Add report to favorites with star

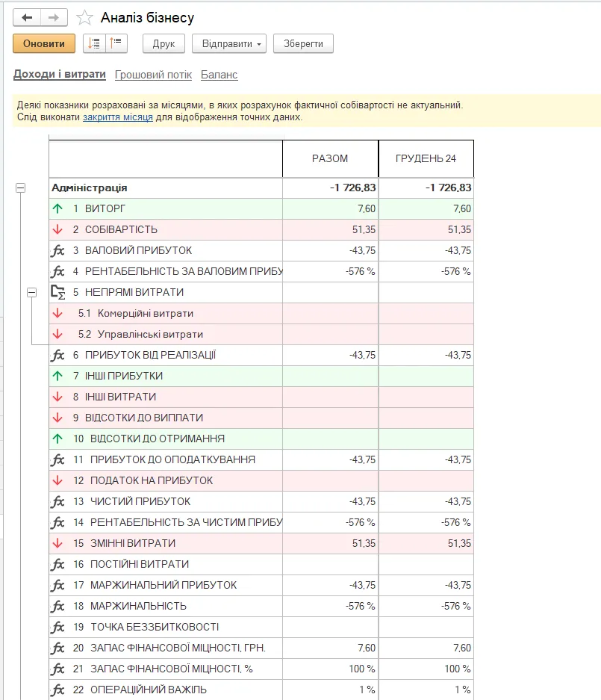click(x=84, y=18)
